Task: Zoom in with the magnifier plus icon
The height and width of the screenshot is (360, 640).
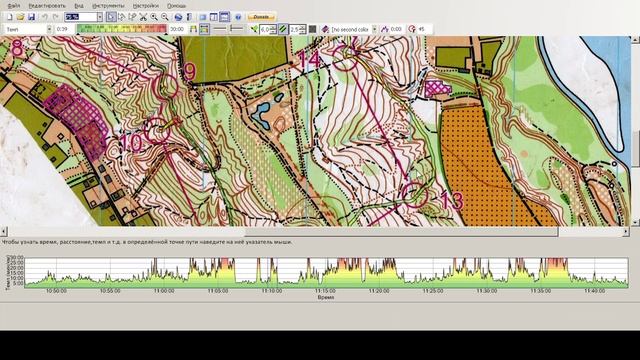Action: click(x=154, y=17)
